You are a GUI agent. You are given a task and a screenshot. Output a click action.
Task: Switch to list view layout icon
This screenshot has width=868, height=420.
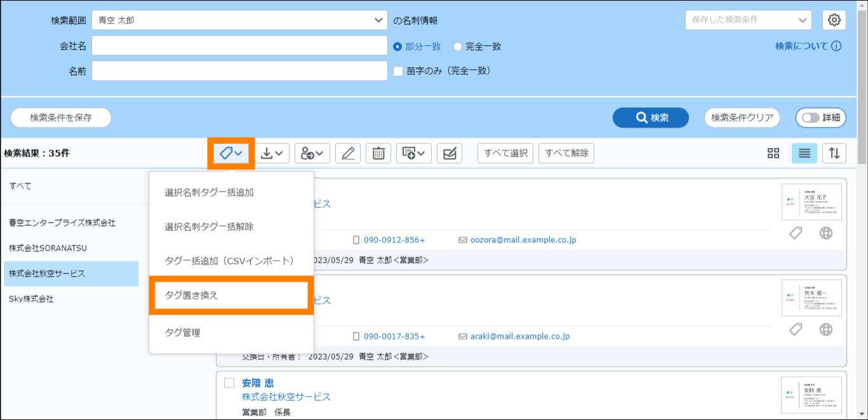(804, 153)
